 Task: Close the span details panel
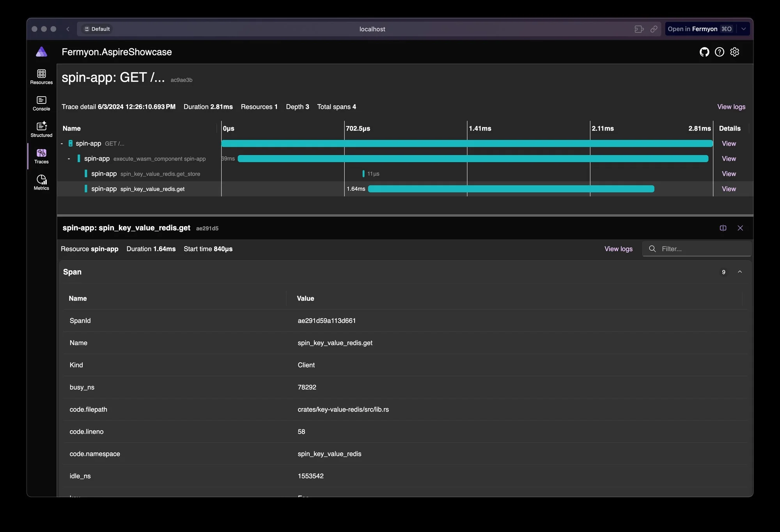740,228
